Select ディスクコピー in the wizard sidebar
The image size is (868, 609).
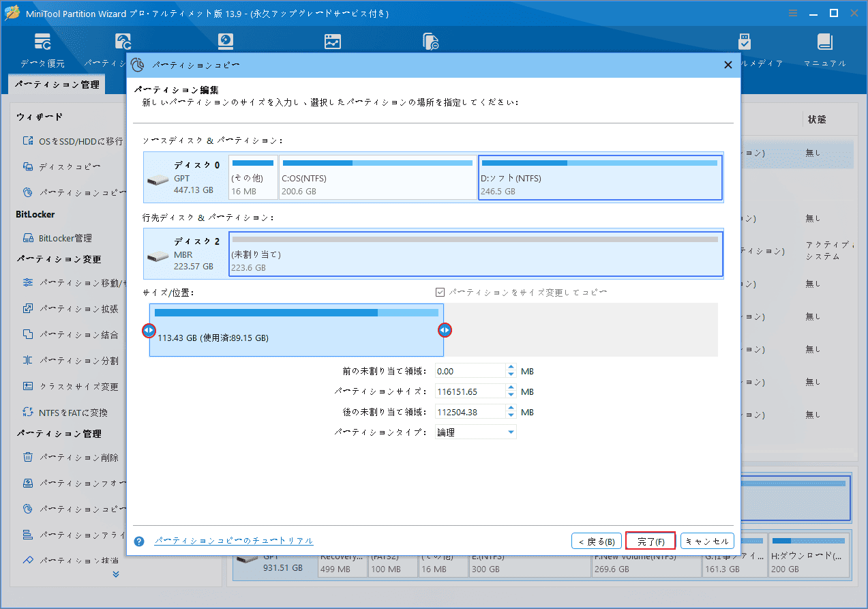62,167
